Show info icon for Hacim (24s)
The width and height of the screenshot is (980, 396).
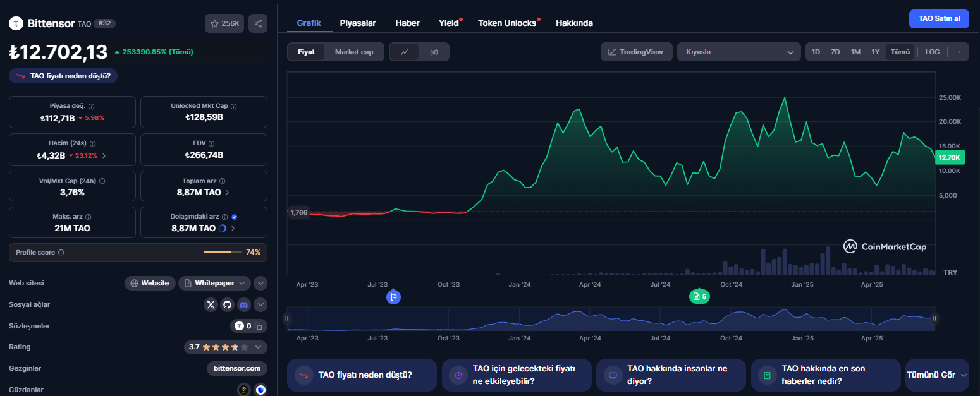(x=93, y=143)
